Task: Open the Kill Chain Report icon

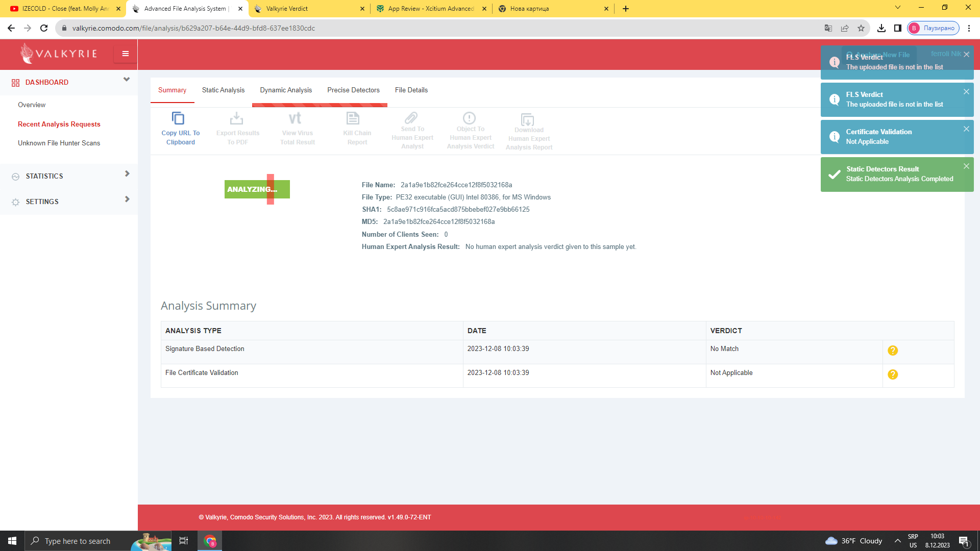Action: coord(353,118)
